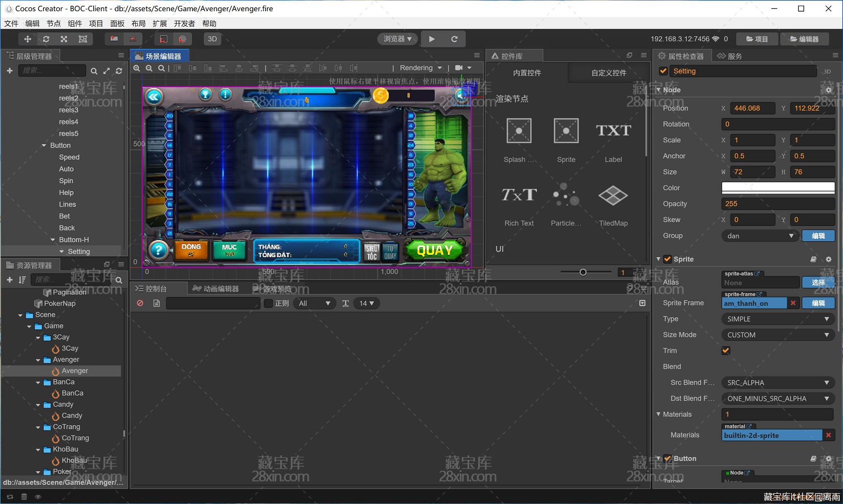This screenshot has width=843, height=504.
Task: Select the Move transform tool
Action: (28, 39)
